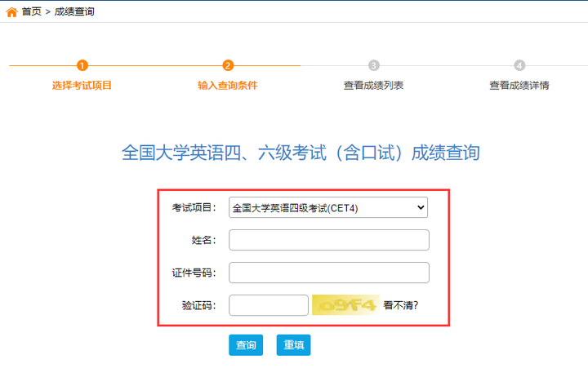Open the 考试项目 exam dropdown
Screen dimensions: 588x377
[328, 207]
